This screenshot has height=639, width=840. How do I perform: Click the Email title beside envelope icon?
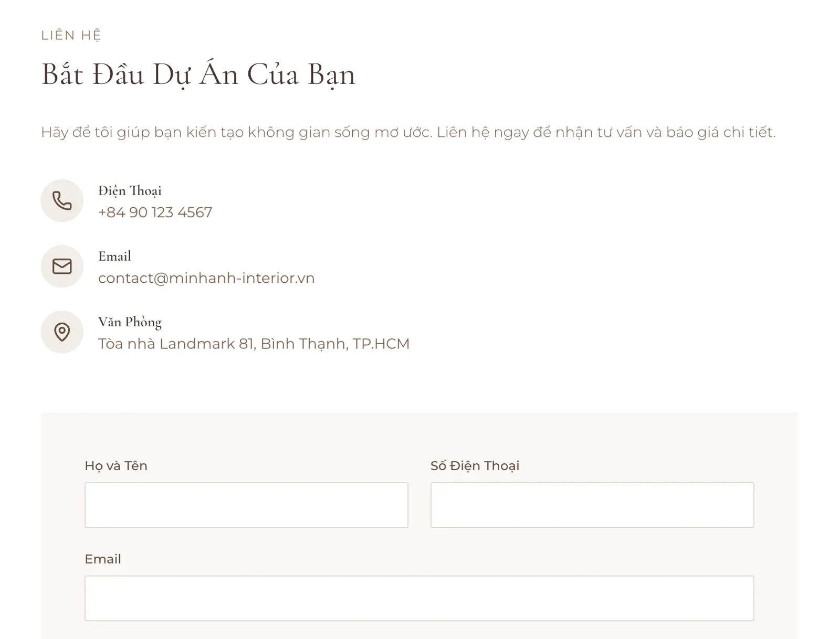[x=114, y=257]
